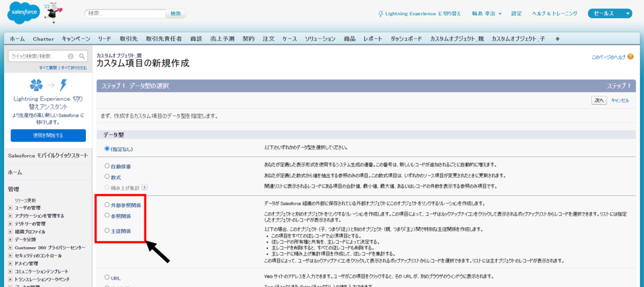Viewport: 644px width, 287px height.
Task: Open the 設定 link in header
Action: [x=516, y=13]
